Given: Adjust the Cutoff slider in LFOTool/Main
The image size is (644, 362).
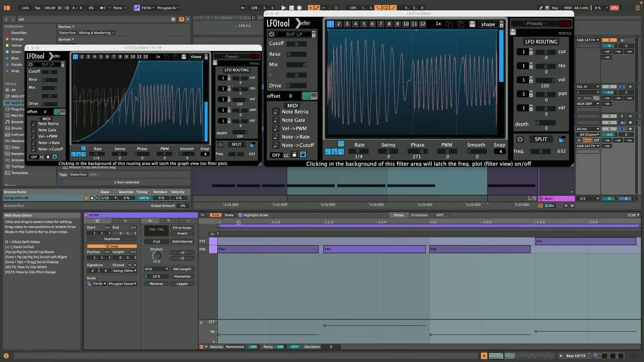Looking at the screenshot, I should click(296, 44).
